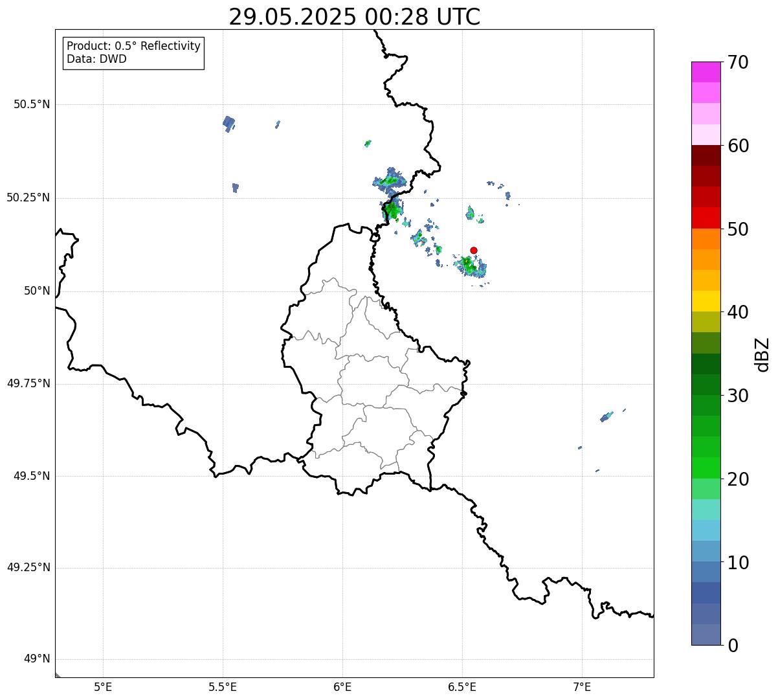Click the green radar echo just below red marker

pos(470,265)
